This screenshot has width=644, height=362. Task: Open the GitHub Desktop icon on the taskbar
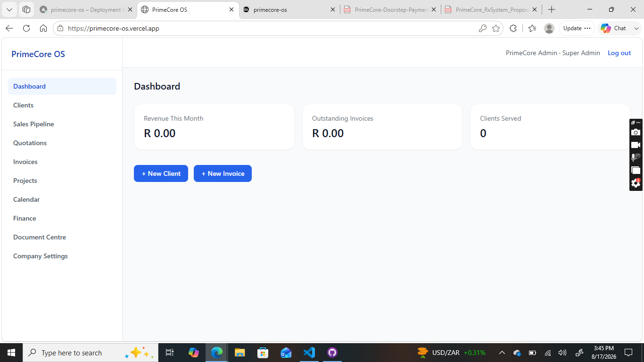[x=332, y=353]
